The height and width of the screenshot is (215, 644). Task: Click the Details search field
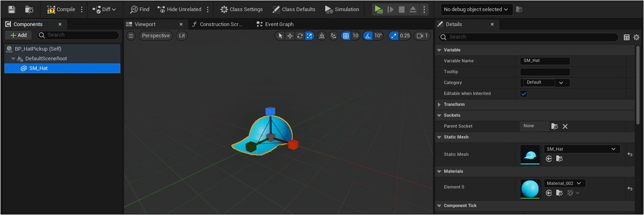coord(528,37)
